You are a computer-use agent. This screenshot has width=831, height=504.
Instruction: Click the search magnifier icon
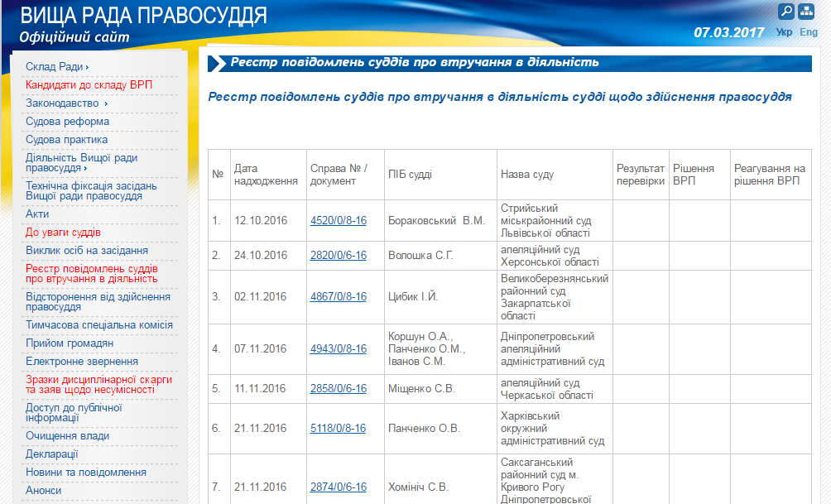pyautogui.click(x=786, y=11)
